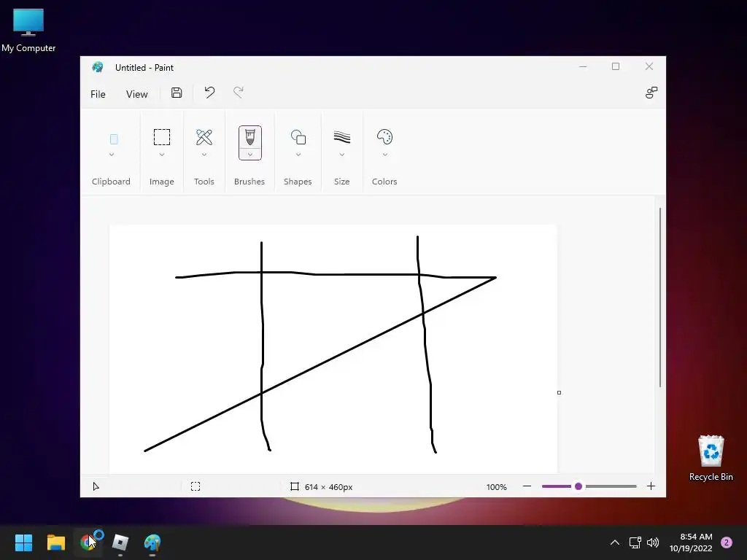Click the selection size icon in status bar
Screen dimensions: 747x560
pyautogui.click(x=196, y=486)
